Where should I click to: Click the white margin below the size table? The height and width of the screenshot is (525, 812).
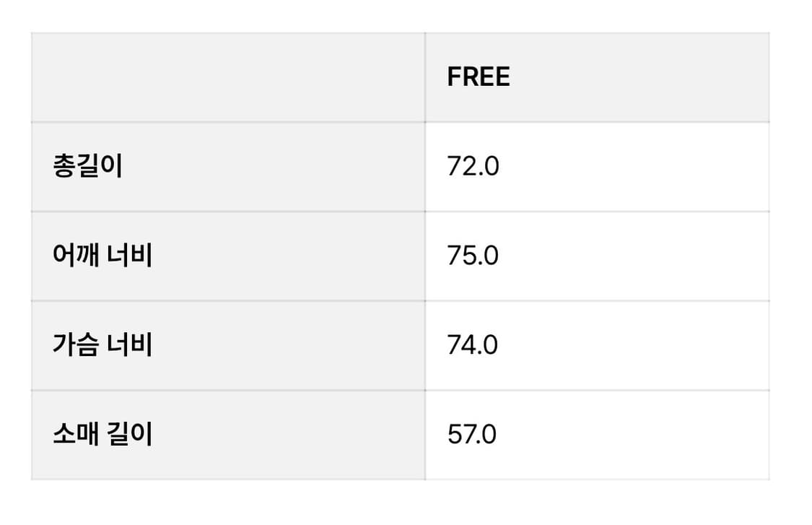(404, 503)
